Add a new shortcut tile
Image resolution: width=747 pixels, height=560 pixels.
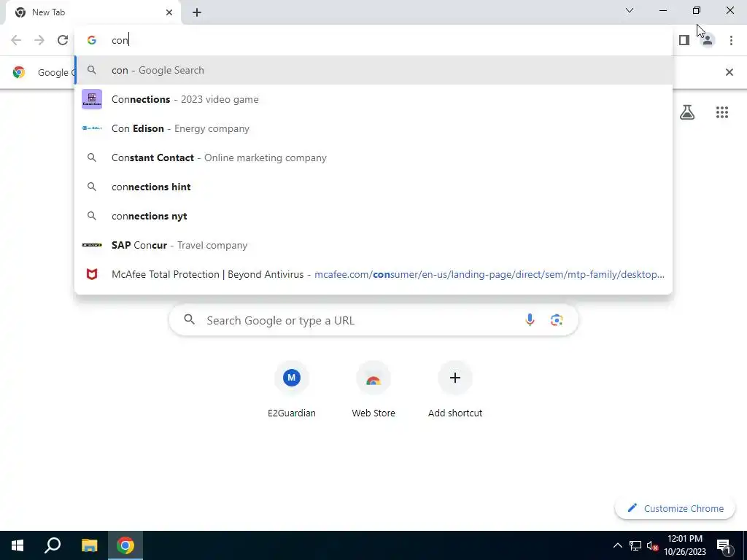[x=455, y=390]
